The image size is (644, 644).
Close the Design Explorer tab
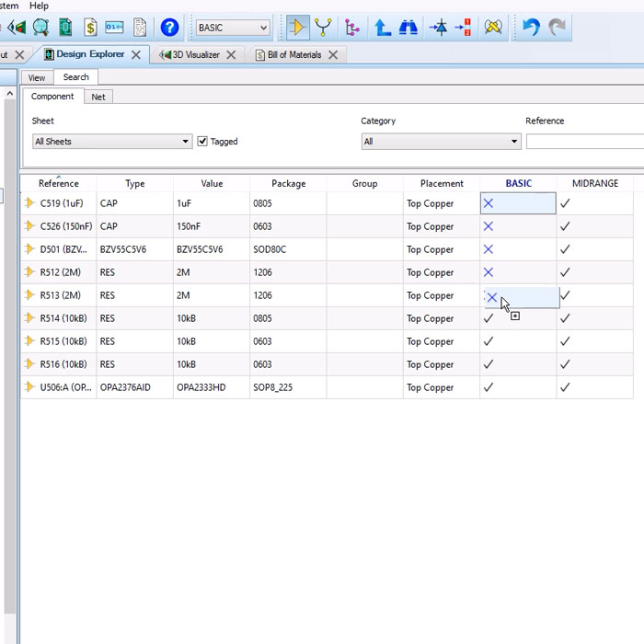pyautogui.click(x=136, y=54)
